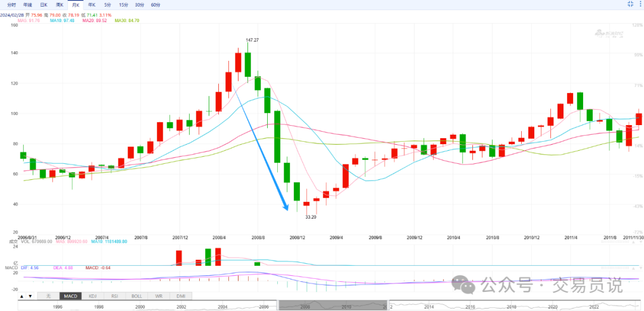The height and width of the screenshot is (311, 644).
Task: Click the 2011/11/30 end date label
Action: 633,238
